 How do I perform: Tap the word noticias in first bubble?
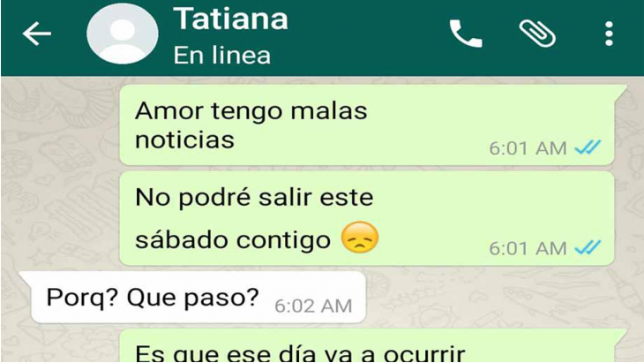tap(185, 140)
